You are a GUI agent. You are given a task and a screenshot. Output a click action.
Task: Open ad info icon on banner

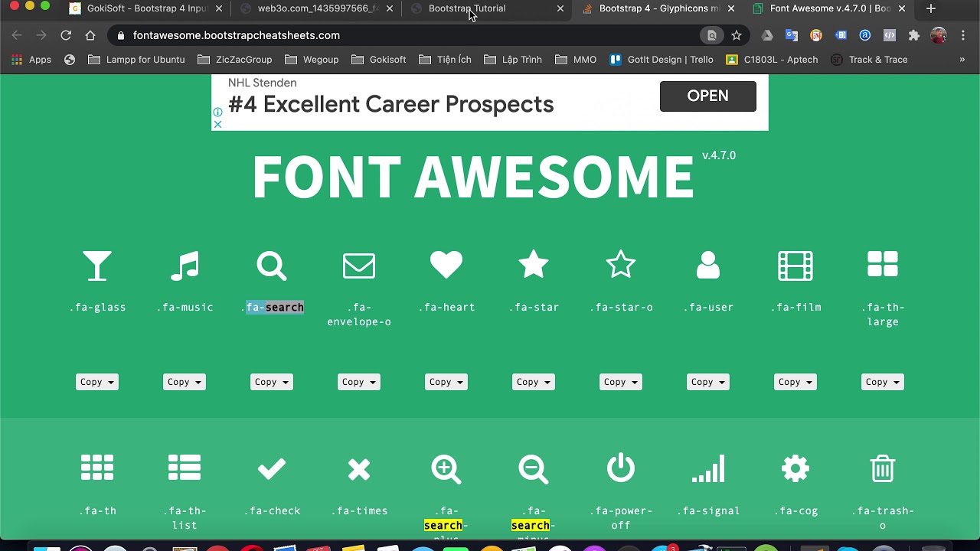point(217,112)
